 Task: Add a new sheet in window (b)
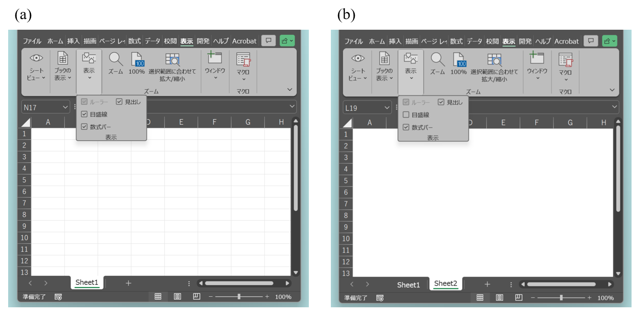(487, 284)
